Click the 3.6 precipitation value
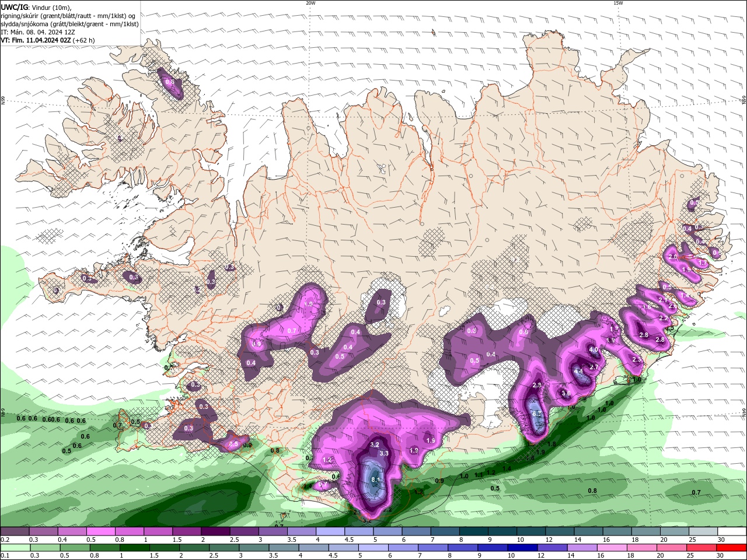747x560 pixels. [566, 394]
